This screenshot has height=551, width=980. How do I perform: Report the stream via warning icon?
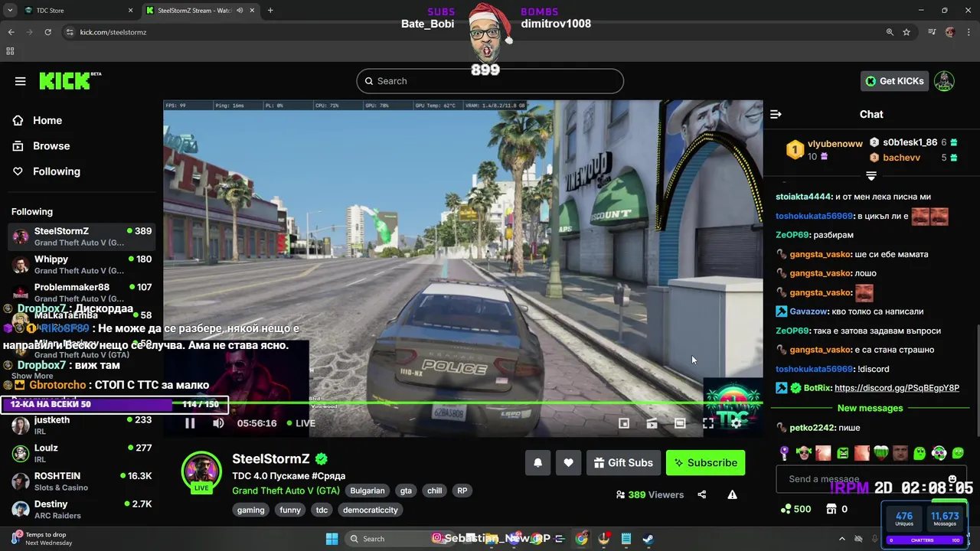pos(733,494)
